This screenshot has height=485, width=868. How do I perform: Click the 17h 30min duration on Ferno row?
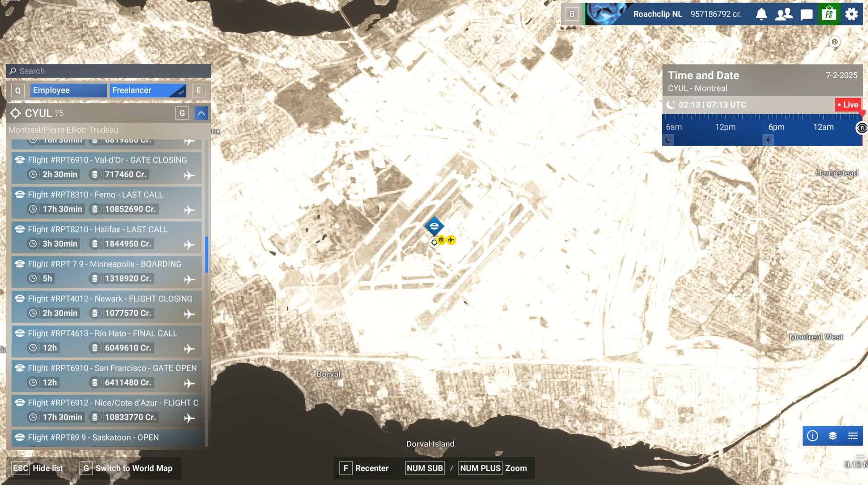[x=62, y=209]
